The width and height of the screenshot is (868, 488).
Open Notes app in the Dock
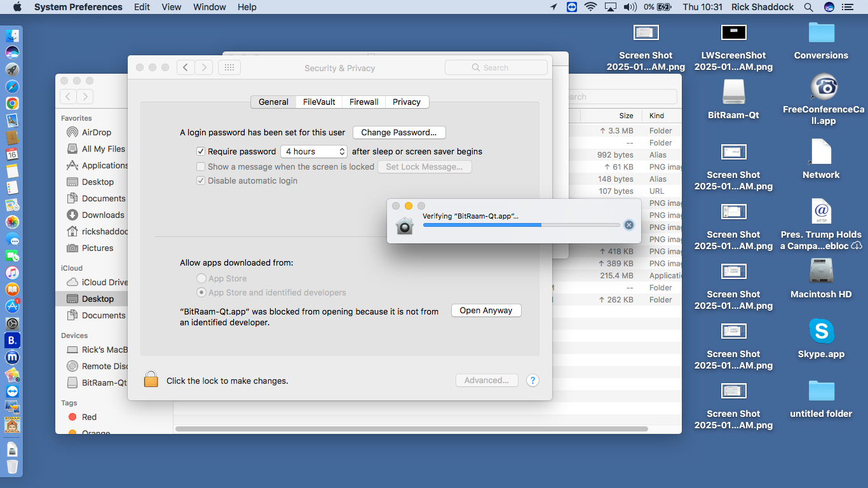point(12,171)
